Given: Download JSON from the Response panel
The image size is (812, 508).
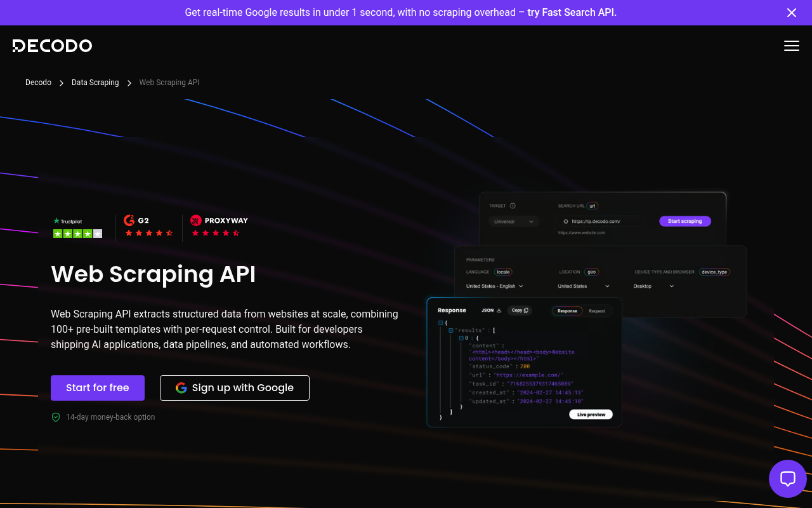Looking at the screenshot, I should click(x=492, y=311).
